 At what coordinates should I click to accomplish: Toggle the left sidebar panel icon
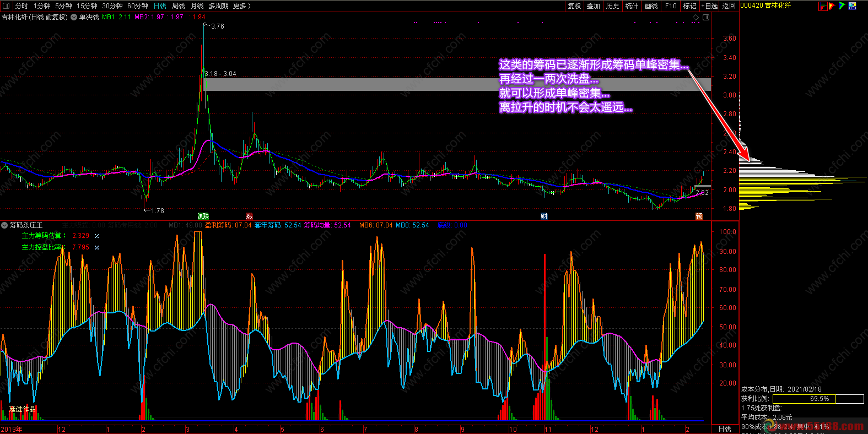tap(6, 6)
